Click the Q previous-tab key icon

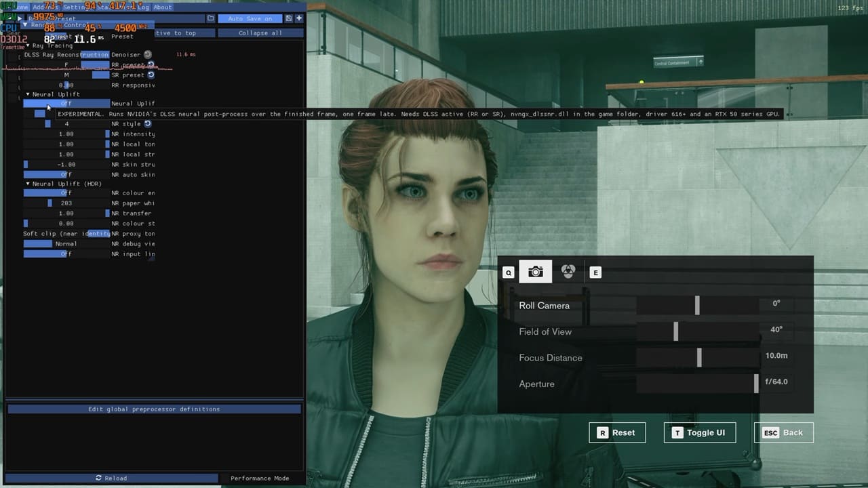[x=508, y=272]
